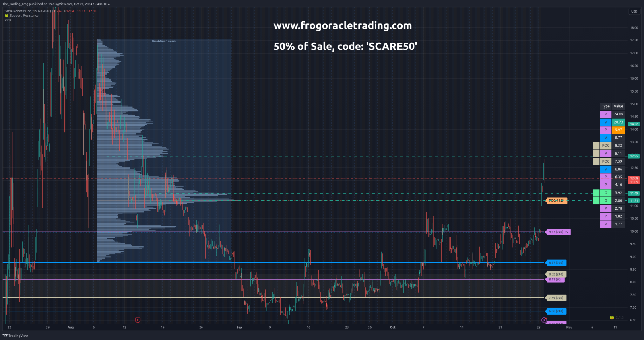
Task: Click the 'Nov' label on the time axis
Action: [569, 328]
